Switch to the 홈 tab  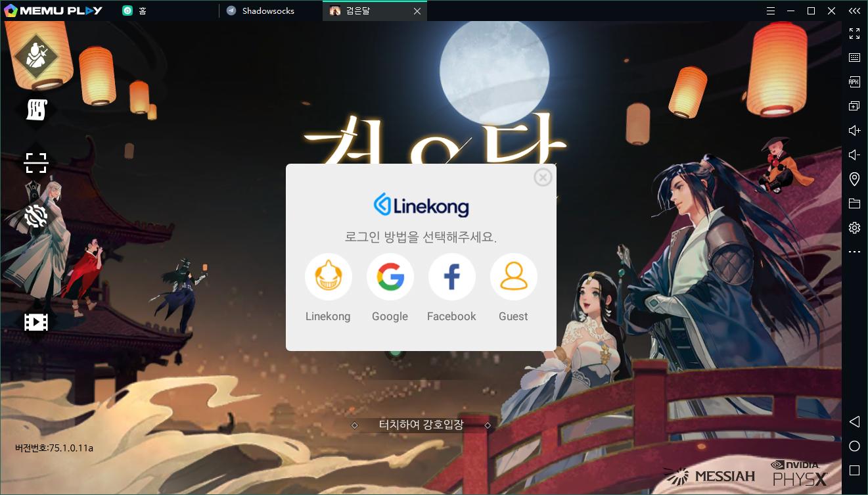point(143,11)
